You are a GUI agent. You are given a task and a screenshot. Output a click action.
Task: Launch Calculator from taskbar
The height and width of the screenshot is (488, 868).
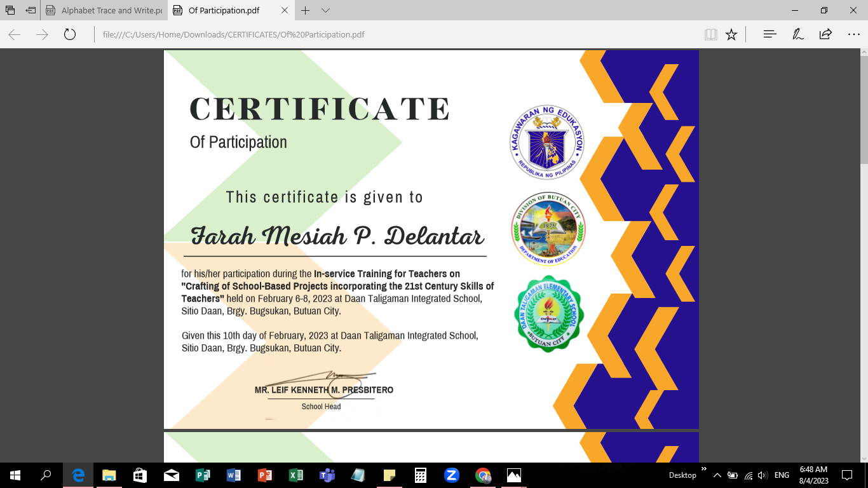click(421, 475)
